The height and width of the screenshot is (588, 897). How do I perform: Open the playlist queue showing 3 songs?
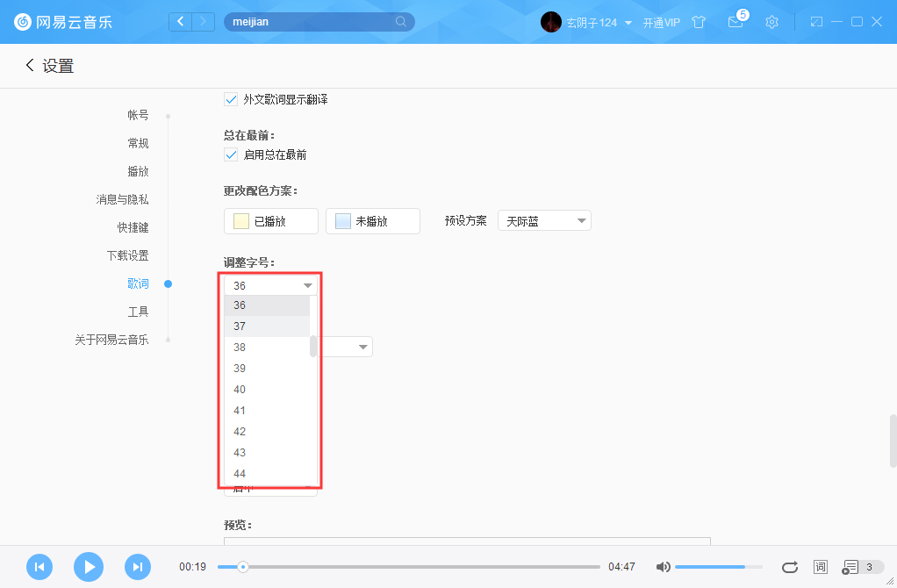(854, 567)
